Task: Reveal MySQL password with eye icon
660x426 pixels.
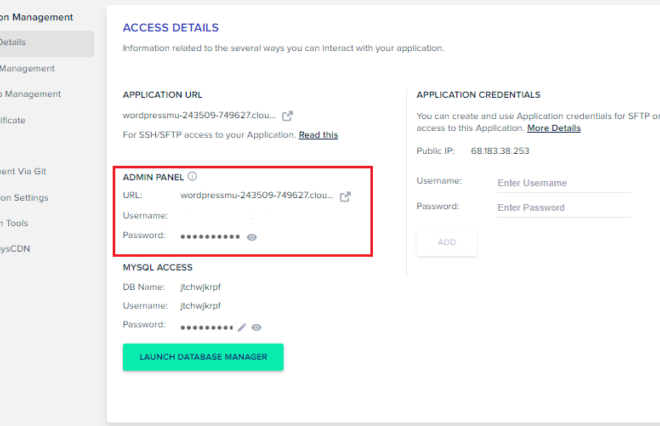Action: click(256, 327)
